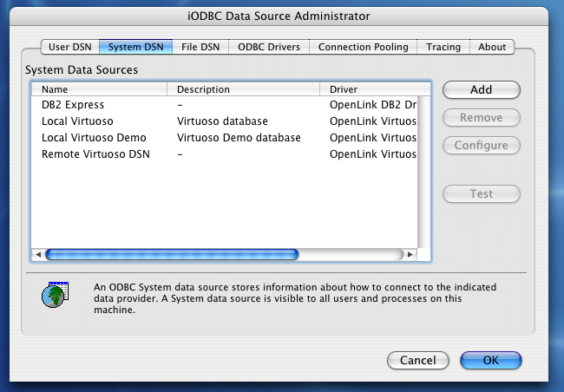564x392 pixels.
Task: Switch to the User DSN tab
Action: point(70,47)
